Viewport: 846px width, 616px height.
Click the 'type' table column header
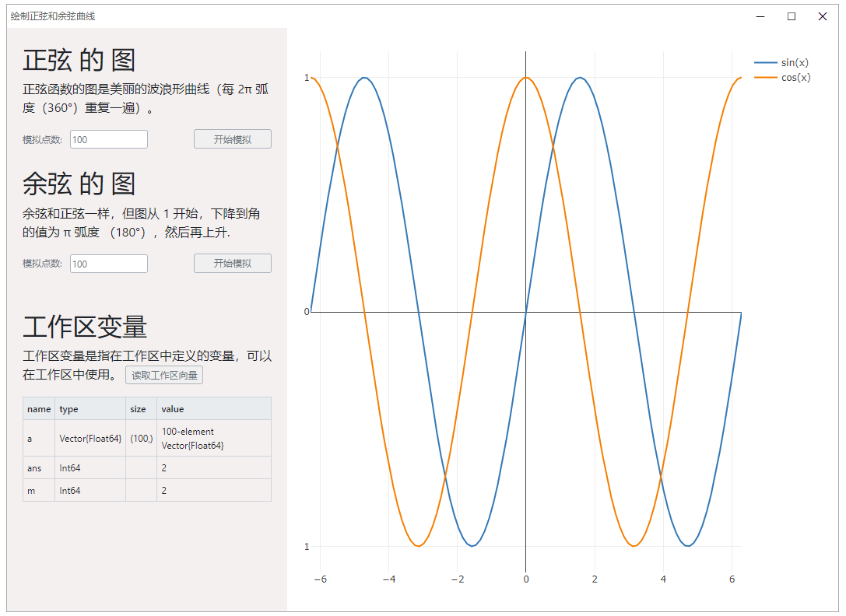pos(90,409)
